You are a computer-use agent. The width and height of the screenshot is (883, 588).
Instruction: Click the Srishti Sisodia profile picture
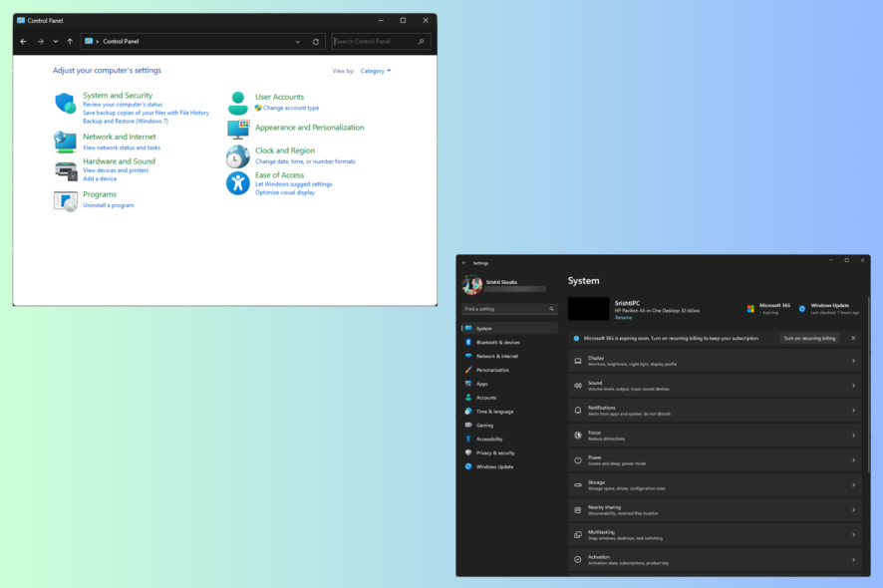(x=472, y=285)
